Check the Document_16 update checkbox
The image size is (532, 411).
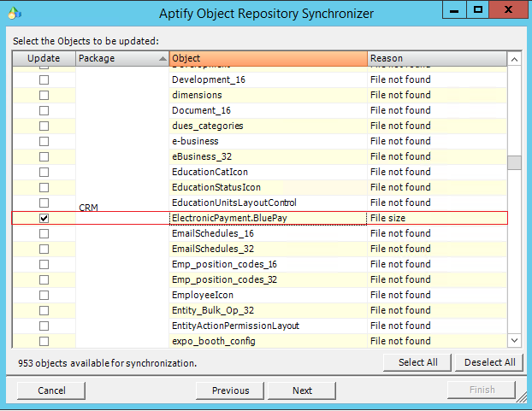coord(44,111)
